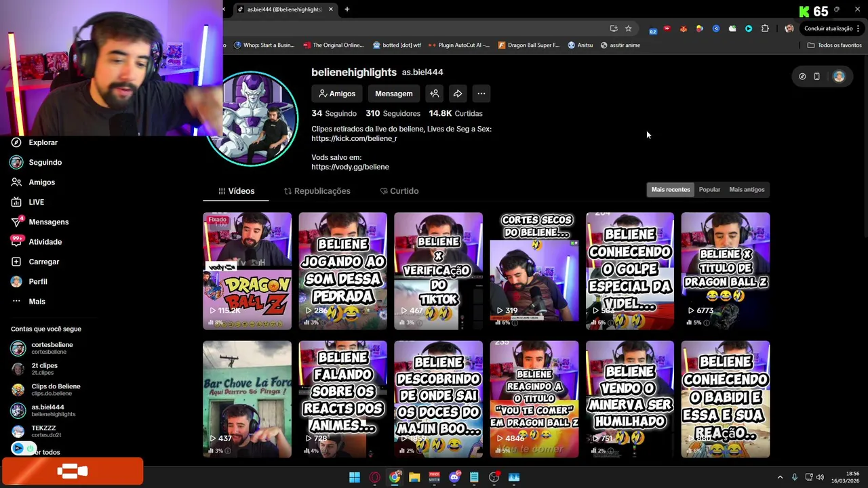This screenshot has width=868, height=488.
Task: Click the 310 Seguidores count
Action: (x=393, y=113)
